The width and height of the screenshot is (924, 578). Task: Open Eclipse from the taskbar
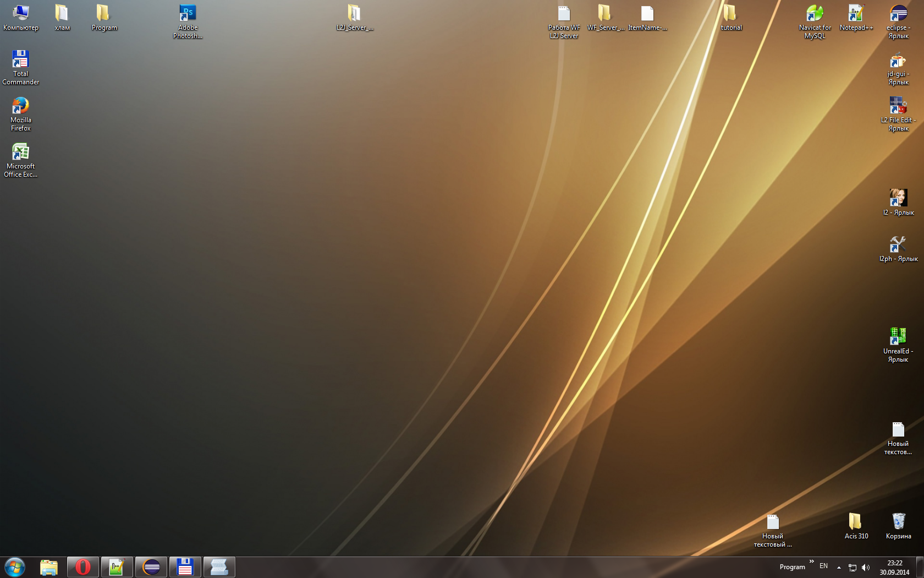tap(151, 567)
